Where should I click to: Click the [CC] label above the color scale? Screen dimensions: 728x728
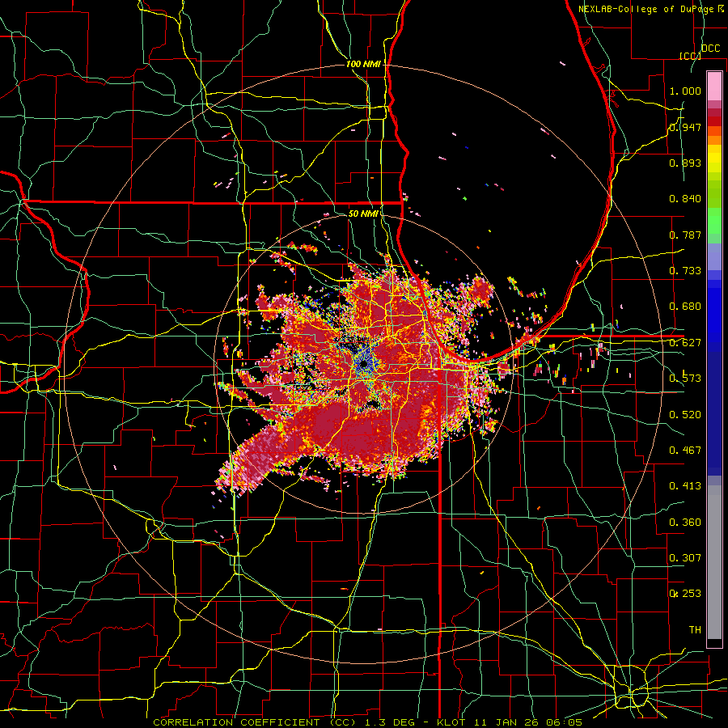point(690,56)
